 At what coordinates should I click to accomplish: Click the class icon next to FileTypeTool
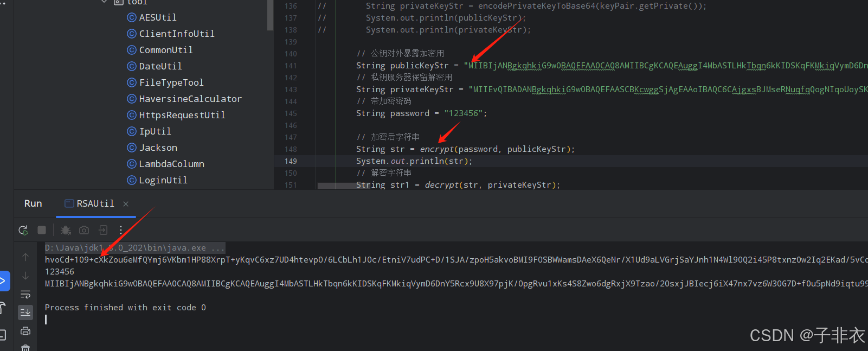click(x=132, y=82)
